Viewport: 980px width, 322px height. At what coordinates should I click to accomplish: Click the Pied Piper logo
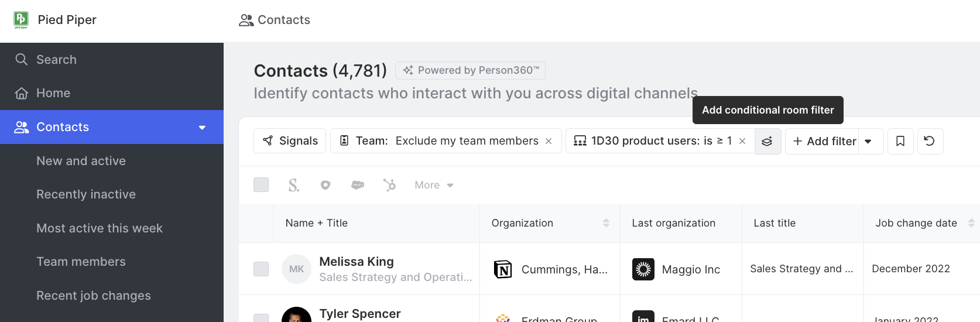click(21, 19)
